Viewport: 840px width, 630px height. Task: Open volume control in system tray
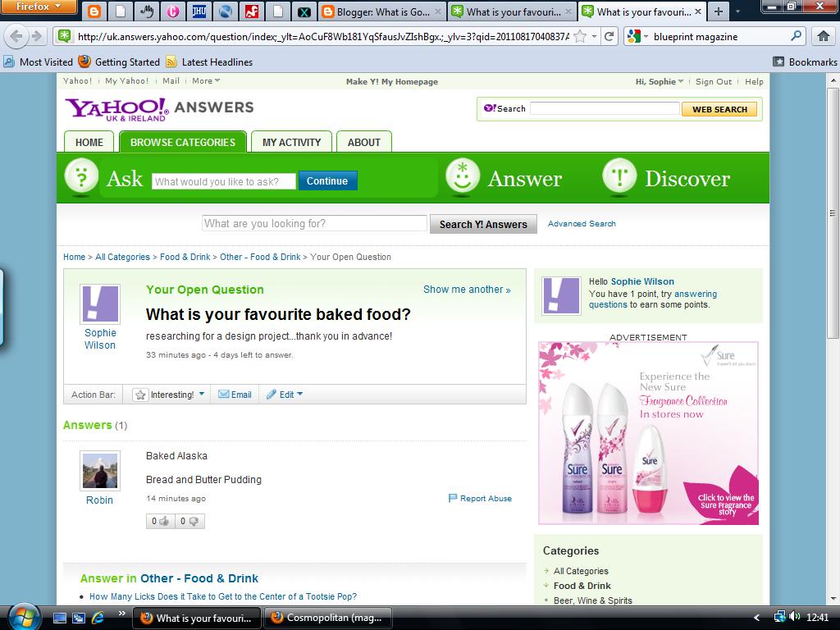tap(794, 617)
